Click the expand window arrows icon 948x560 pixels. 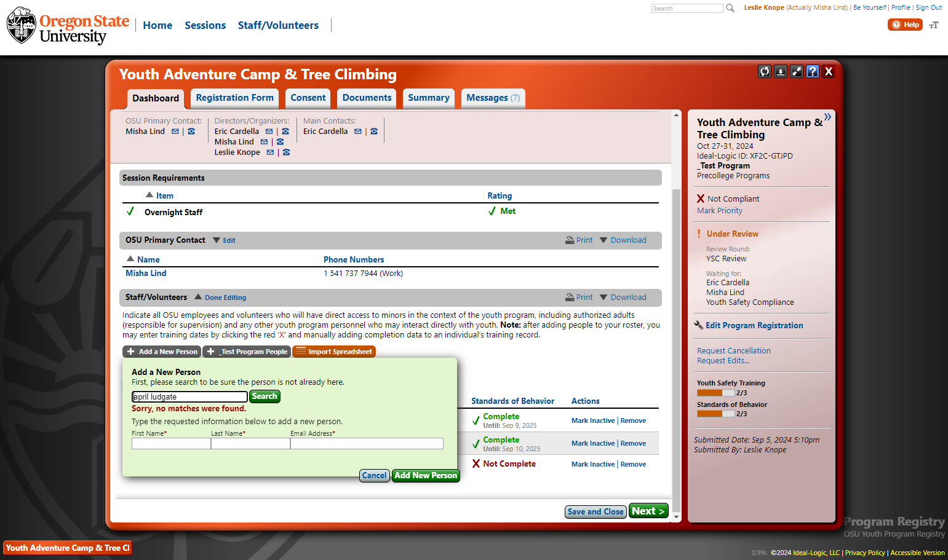(797, 71)
